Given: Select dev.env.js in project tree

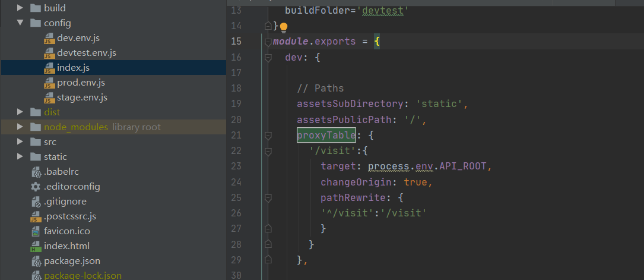Looking at the screenshot, I should coord(78,38).
